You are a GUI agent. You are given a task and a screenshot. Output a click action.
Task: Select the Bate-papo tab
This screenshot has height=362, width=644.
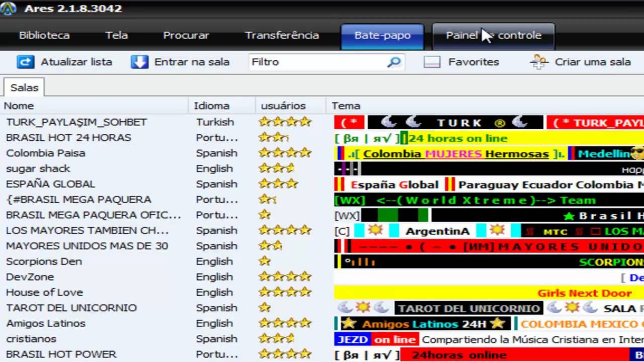pyautogui.click(x=382, y=36)
